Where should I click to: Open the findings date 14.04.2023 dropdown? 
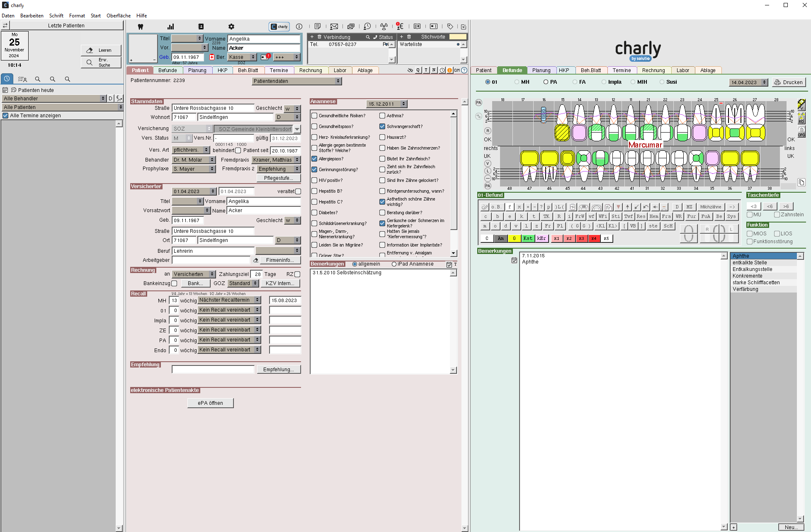(748, 82)
